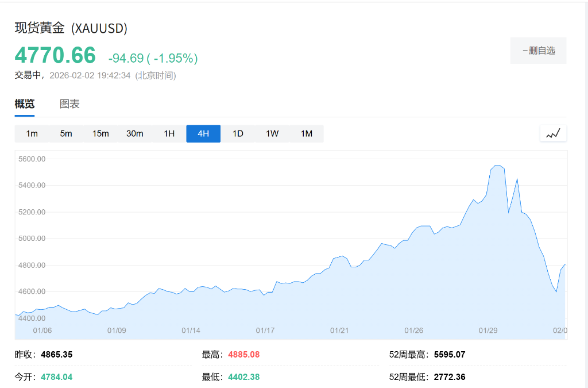Click the 最高 value 4885.08
The height and width of the screenshot is (388, 588).
click(243, 355)
